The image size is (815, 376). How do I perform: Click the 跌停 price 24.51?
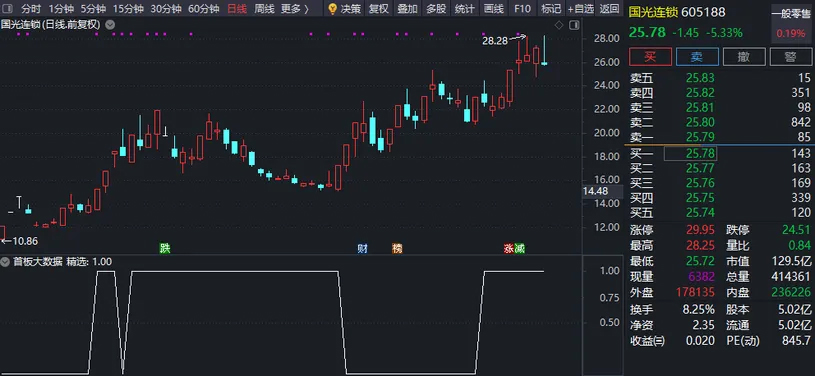(x=796, y=230)
